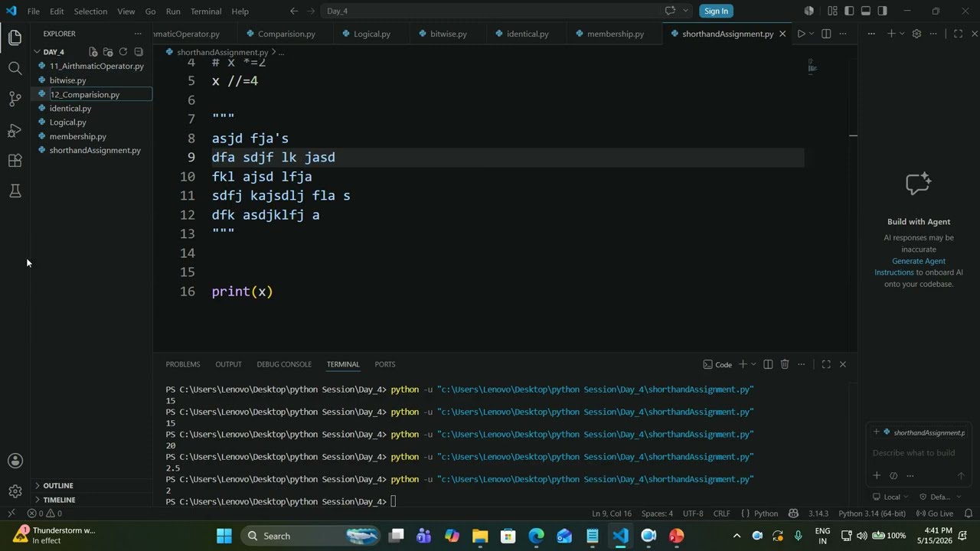Screen dimensions: 980x551
Task: Open the Run and Debug view
Action: click(x=15, y=130)
